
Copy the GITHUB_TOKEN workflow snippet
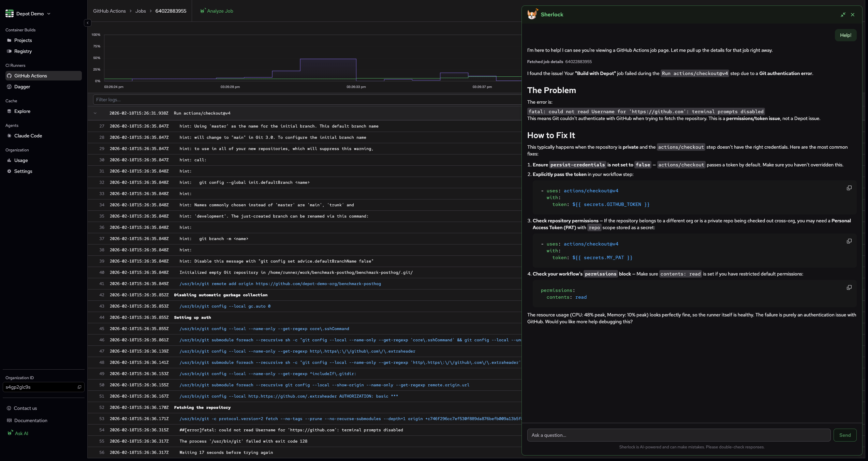[849, 188]
